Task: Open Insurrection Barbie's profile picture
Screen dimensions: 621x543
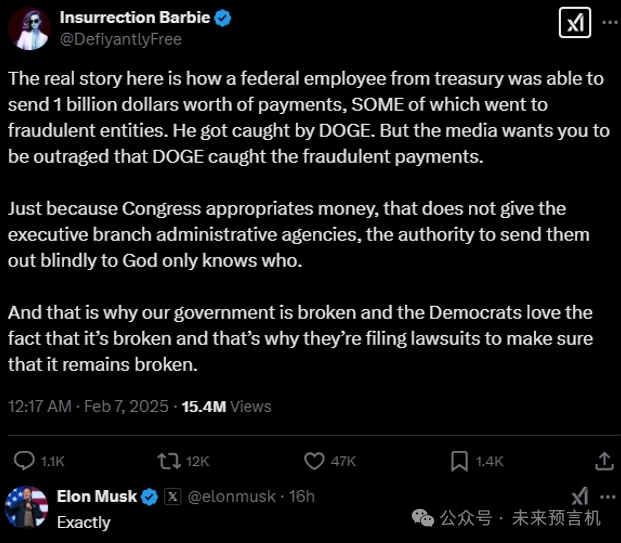Action: pos(28,27)
